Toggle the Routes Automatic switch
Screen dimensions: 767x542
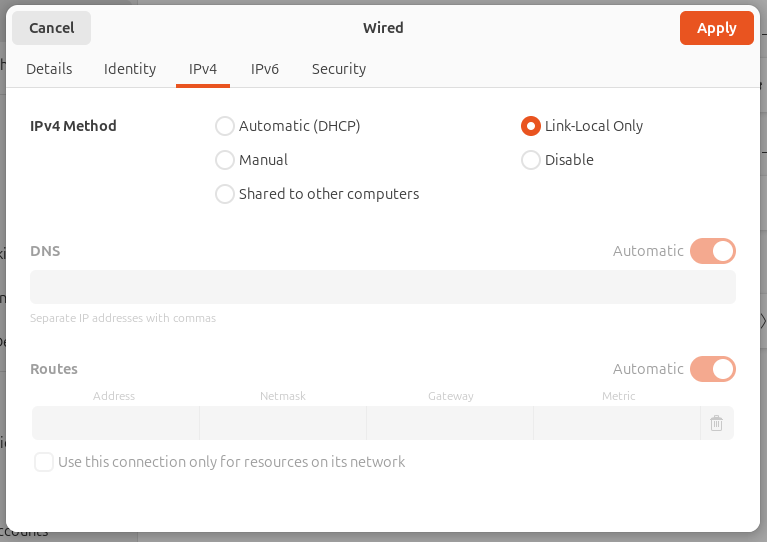pyautogui.click(x=713, y=369)
